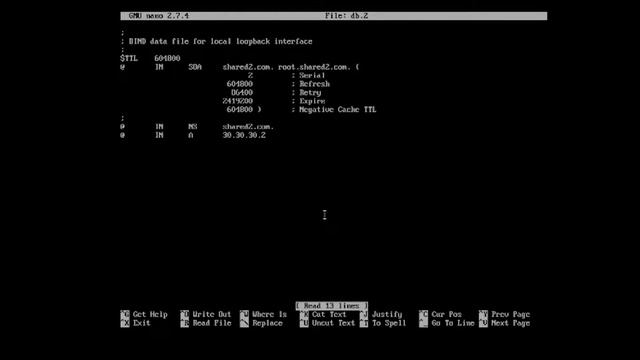The width and height of the screenshot is (640, 360).
Task: Click 'shared2.com.' on the NS record line
Action: [x=248, y=127]
